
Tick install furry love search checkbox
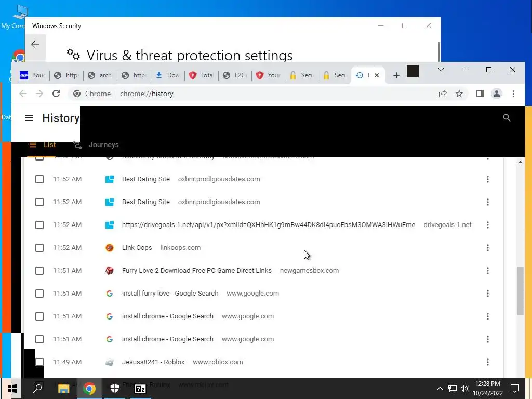(x=39, y=294)
